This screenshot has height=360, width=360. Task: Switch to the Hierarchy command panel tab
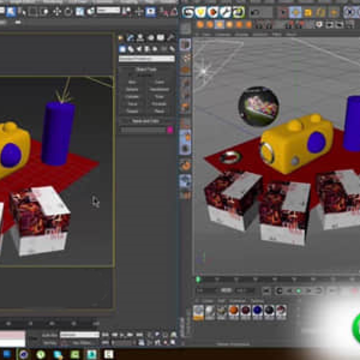pyautogui.click(x=140, y=38)
